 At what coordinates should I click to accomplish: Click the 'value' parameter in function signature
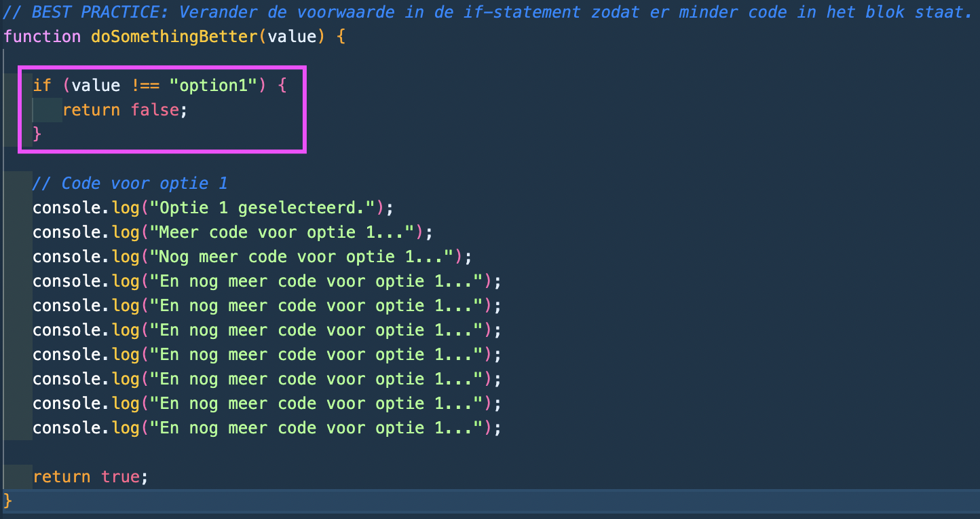[292, 37]
